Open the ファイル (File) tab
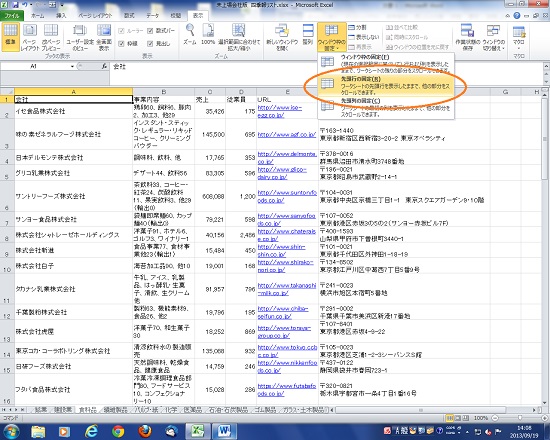550x440 pixels. click(x=12, y=15)
